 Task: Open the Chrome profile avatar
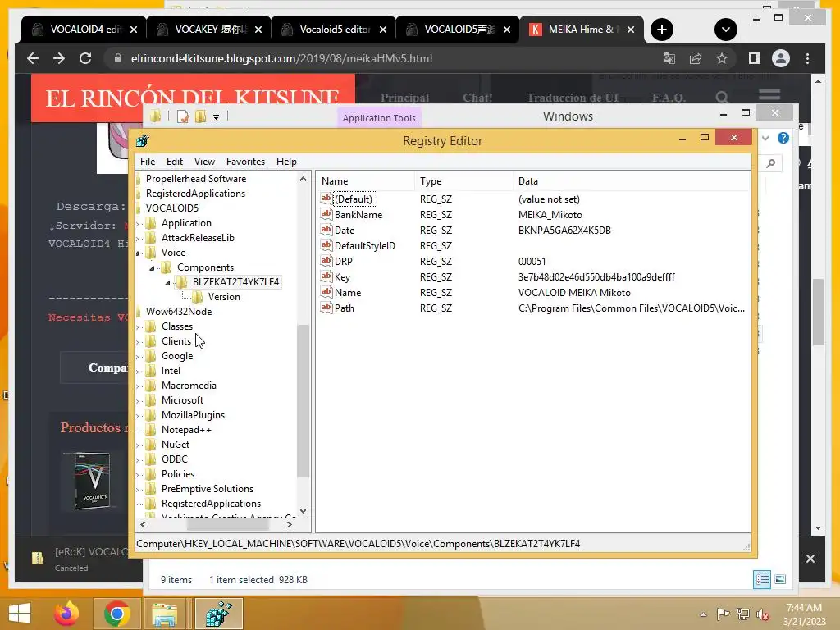(x=781, y=58)
